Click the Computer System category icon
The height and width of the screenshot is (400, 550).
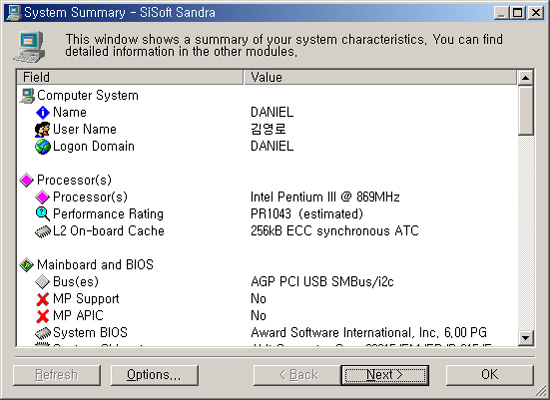(27, 95)
